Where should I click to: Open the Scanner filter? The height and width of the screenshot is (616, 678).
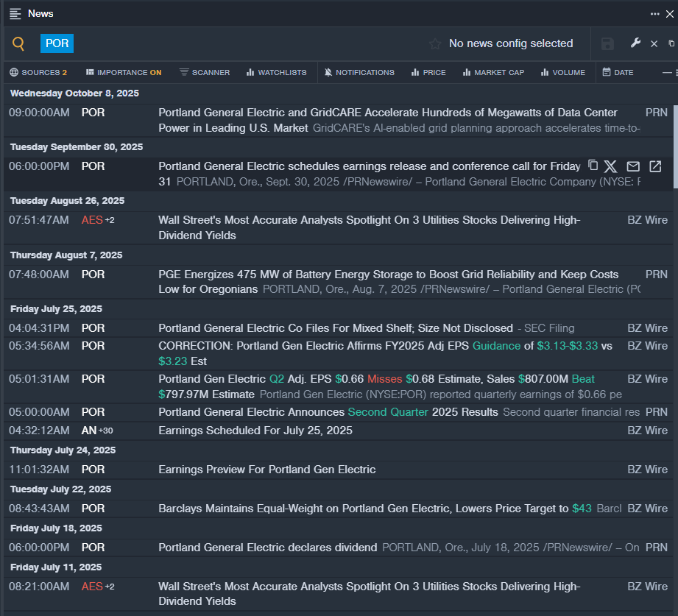204,72
